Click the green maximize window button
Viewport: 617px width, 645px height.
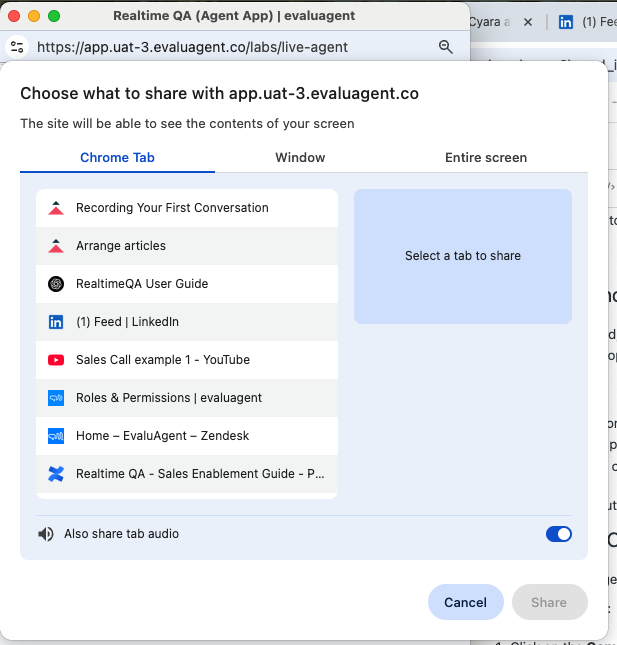point(54,16)
